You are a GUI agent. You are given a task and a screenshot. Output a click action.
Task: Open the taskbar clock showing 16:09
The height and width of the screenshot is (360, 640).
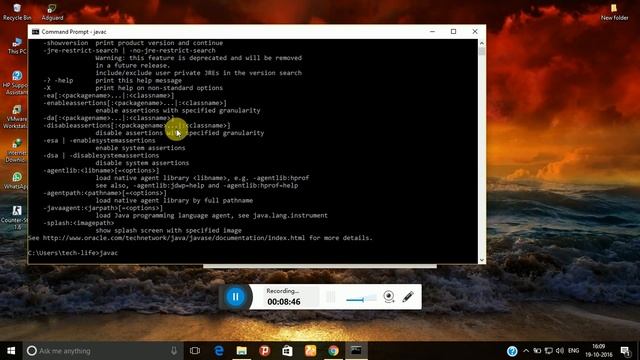tap(598, 351)
